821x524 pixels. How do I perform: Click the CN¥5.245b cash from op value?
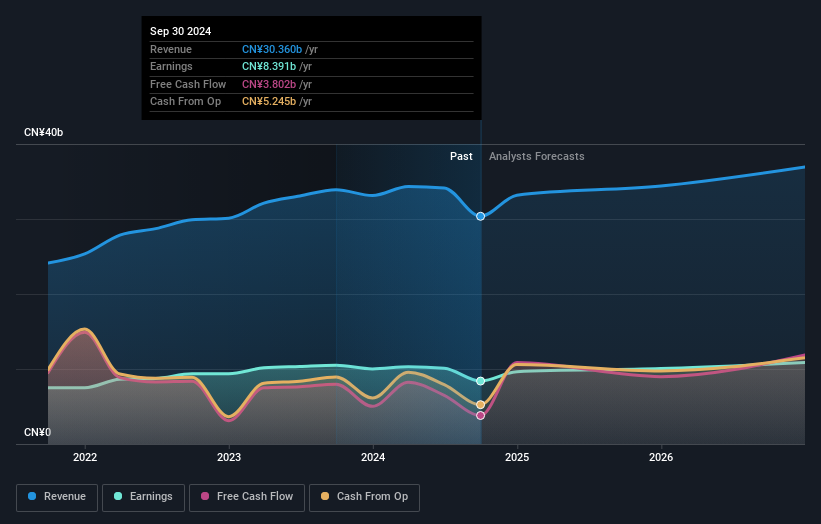(269, 102)
